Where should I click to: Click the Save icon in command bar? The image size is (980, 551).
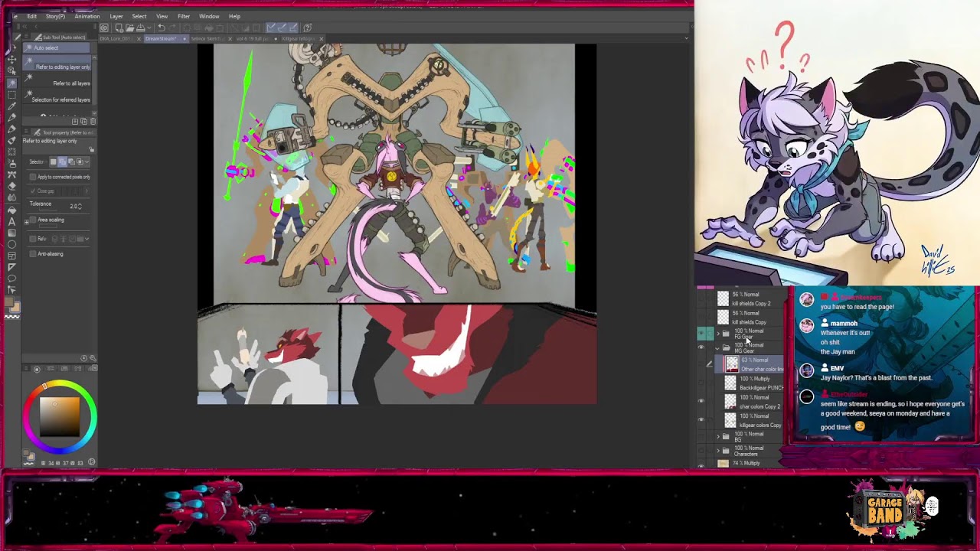click(140, 28)
